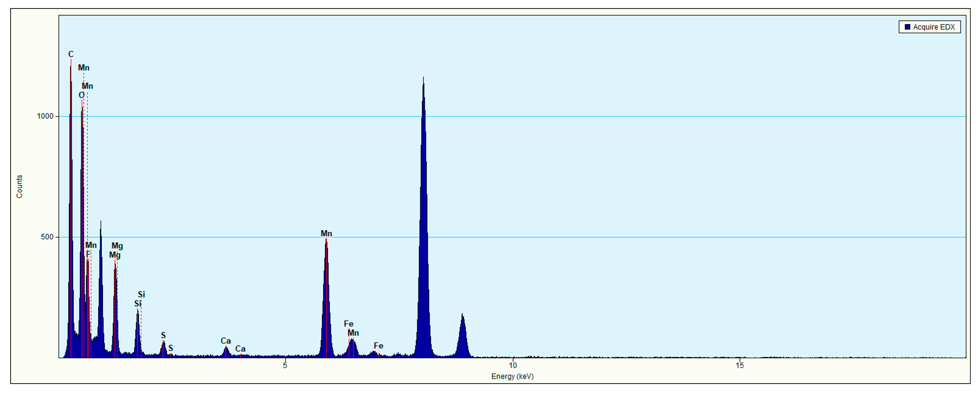The width and height of the screenshot is (980, 393).
Task: Click the F element peak label
Action: point(88,254)
